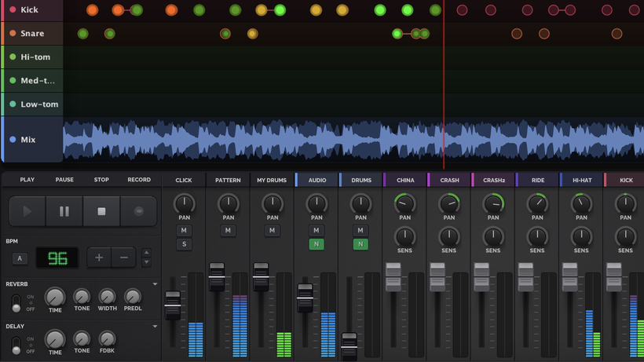Click the MY DRUMS channel PAN knob
The width and height of the screenshot is (644, 362).
273,203
